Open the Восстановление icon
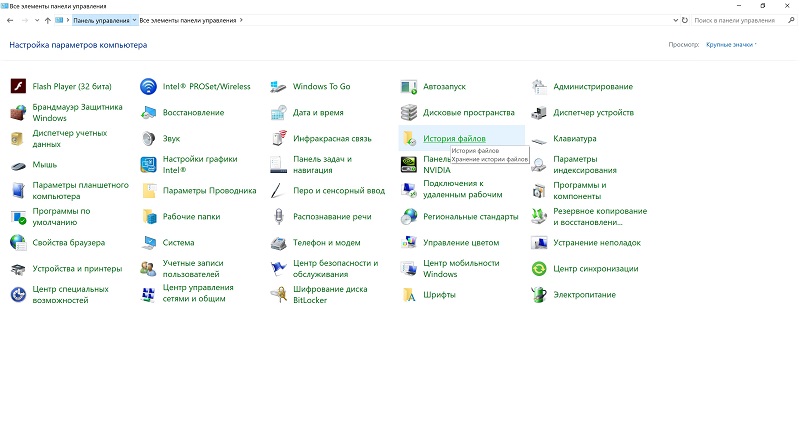 [x=148, y=112]
